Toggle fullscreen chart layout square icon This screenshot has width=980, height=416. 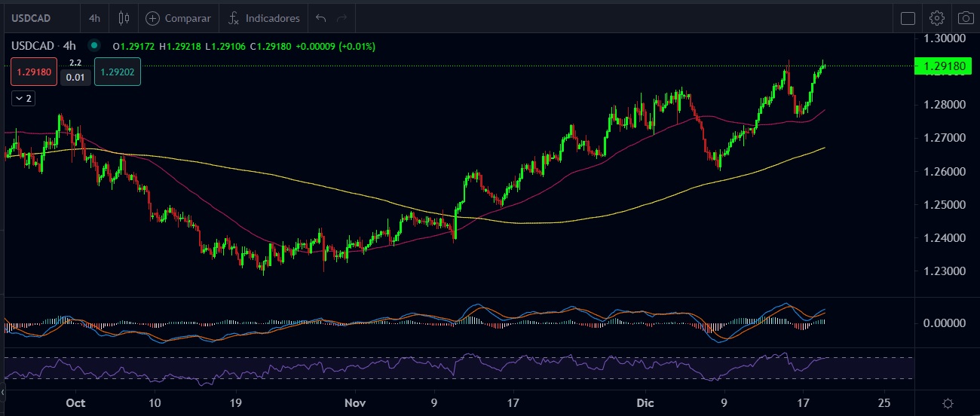pyautogui.click(x=908, y=18)
